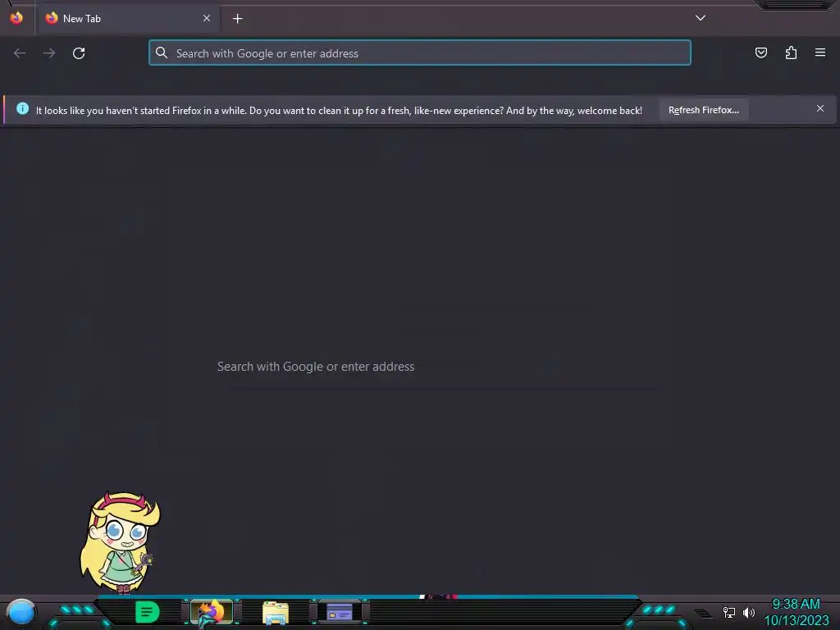
Task: Click the 10/13/2023 date
Action: [x=797, y=620]
